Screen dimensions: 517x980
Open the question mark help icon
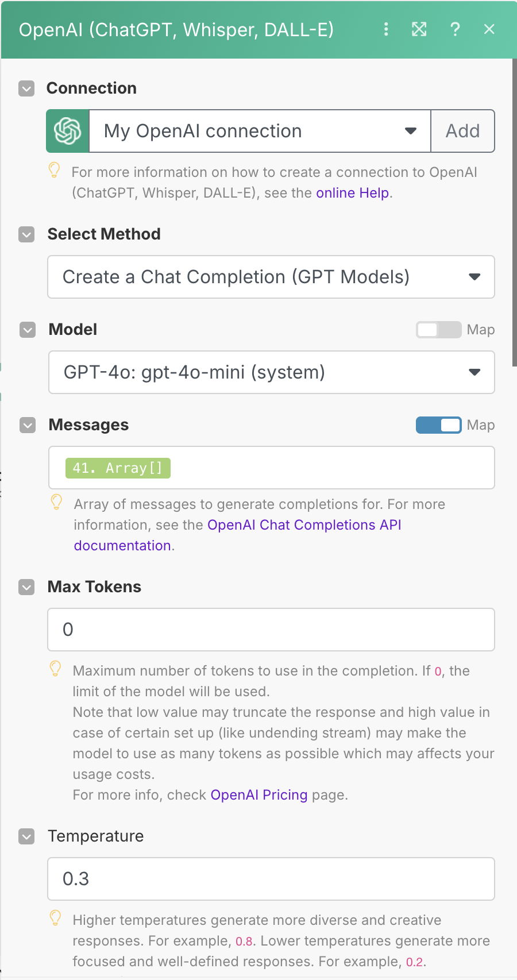(455, 29)
